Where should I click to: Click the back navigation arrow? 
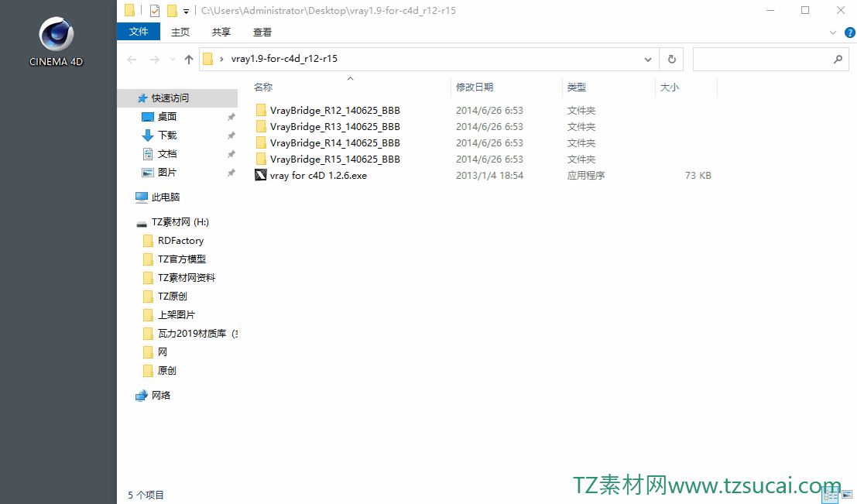tap(132, 60)
